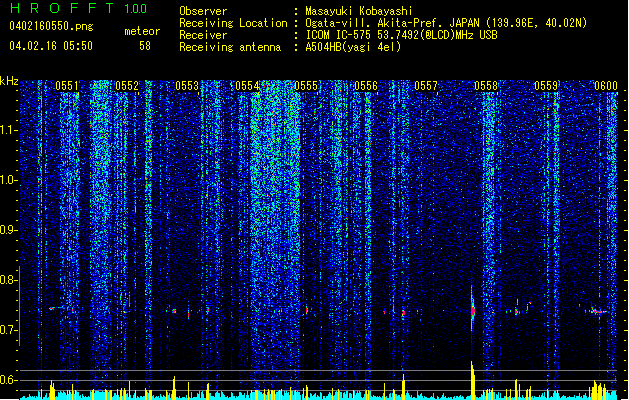Click the 0558 time marker
Viewport: 629px width, 400px height.
point(486,86)
